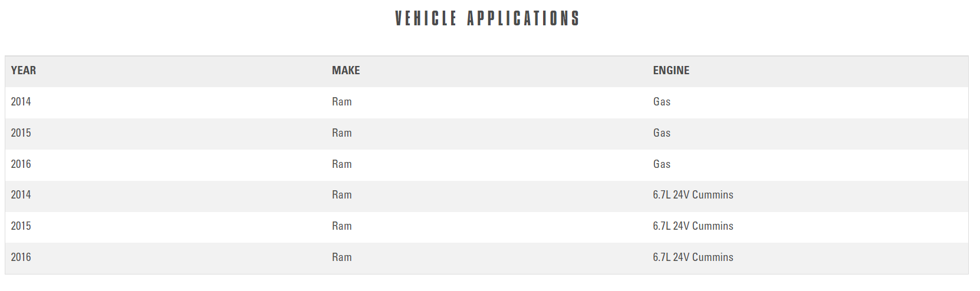Click the ENGINE column header
This screenshot has height=291, width=980.
(x=671, y=71)
